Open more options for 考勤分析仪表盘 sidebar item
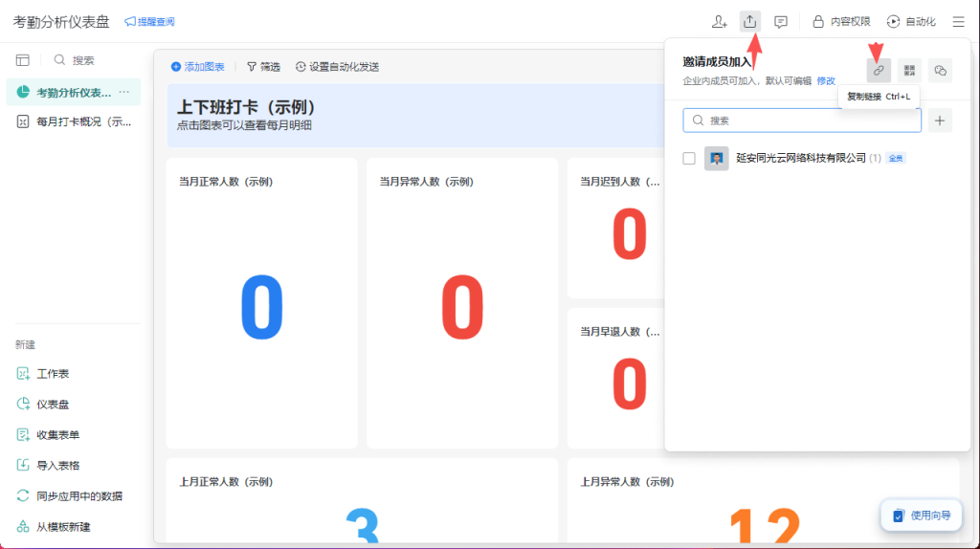 click(123, 92)
